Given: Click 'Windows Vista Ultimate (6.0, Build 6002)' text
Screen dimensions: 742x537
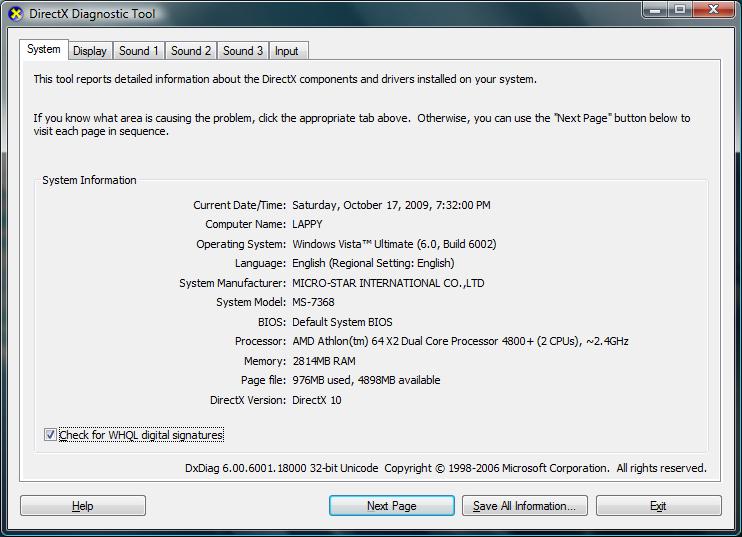Looking at the screenshot, I should [394, 244].
